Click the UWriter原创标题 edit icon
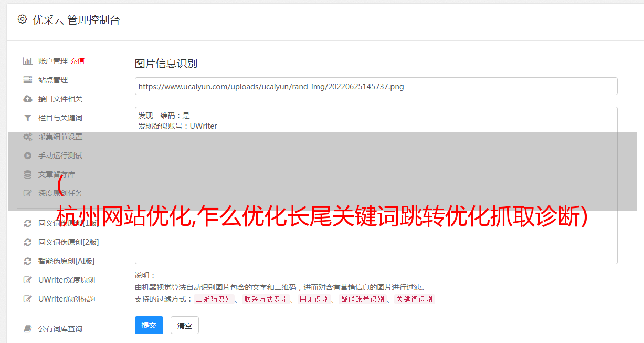Screen dimensions: 644x343 (28, 299)
